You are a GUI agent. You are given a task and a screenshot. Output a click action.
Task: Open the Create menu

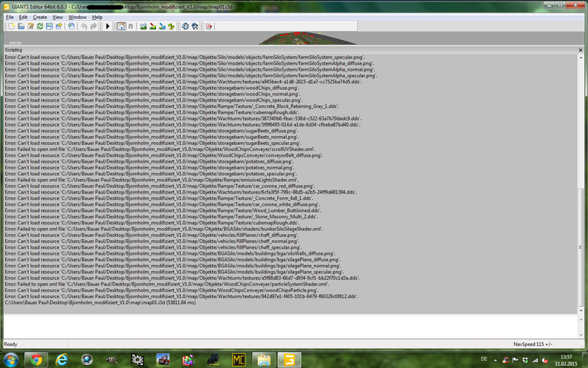tap(40, 16)
